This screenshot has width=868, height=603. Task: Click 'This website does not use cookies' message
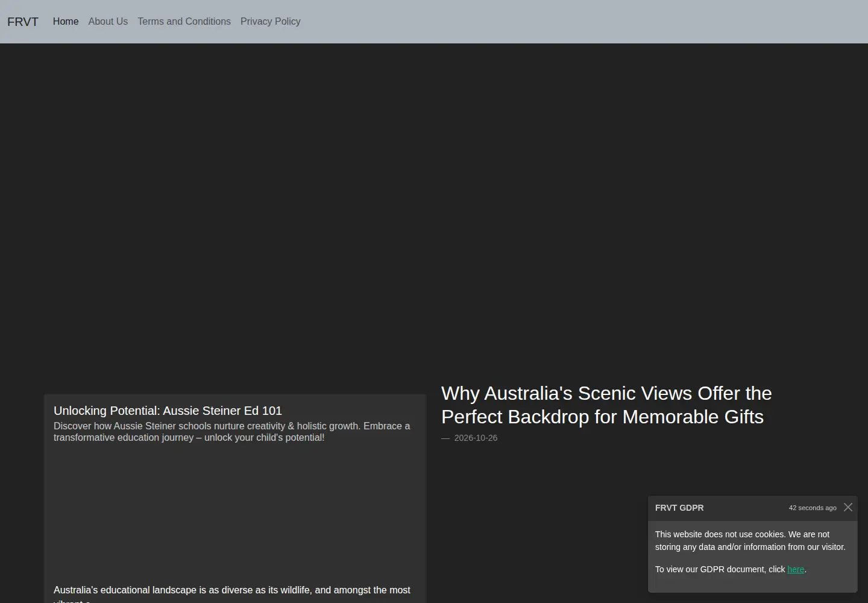pos(750,541)
